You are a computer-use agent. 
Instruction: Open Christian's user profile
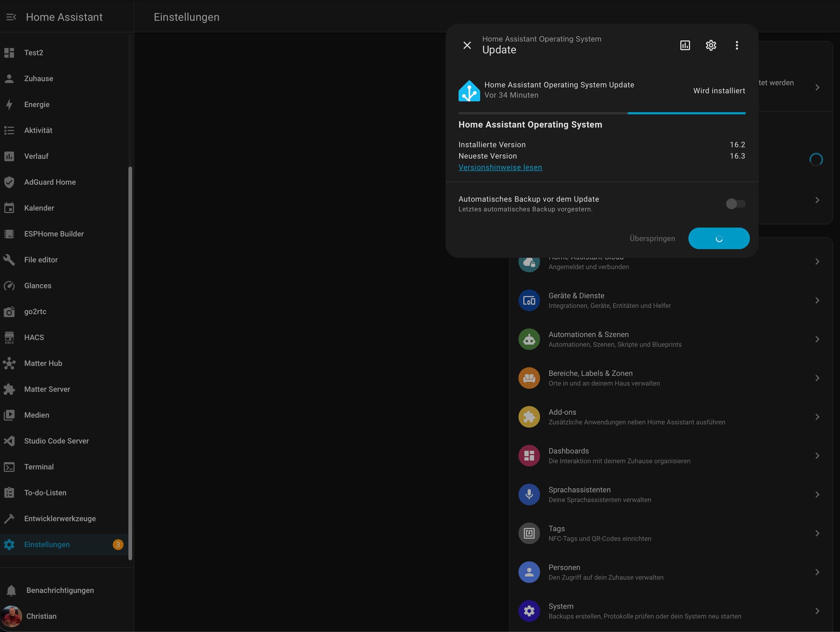coord(41,616)
